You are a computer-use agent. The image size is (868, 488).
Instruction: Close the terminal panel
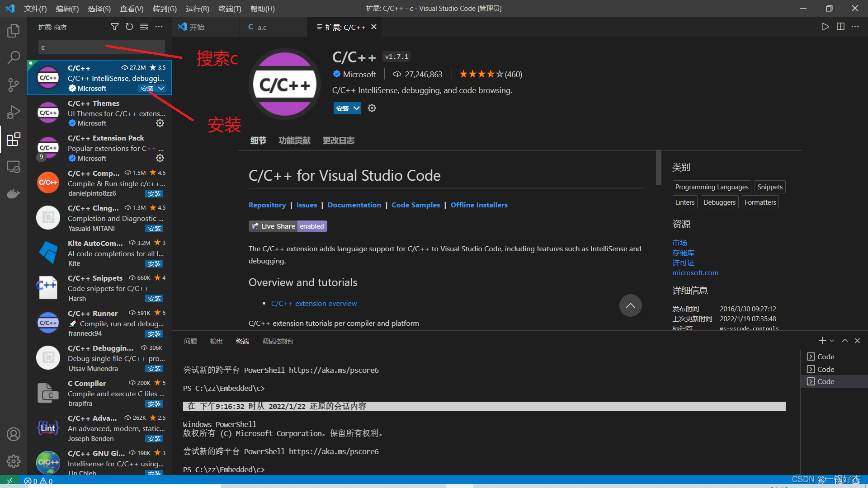click(x=857, y=341)
